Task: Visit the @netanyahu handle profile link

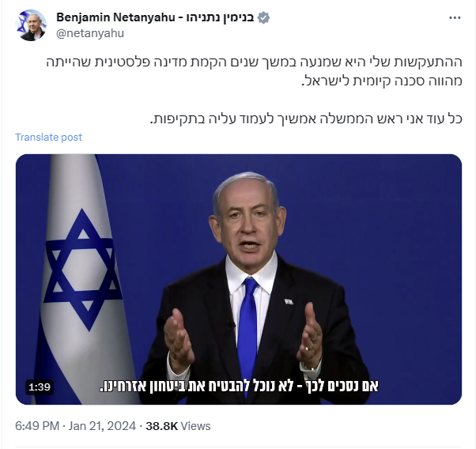Action: coord(90,33)
